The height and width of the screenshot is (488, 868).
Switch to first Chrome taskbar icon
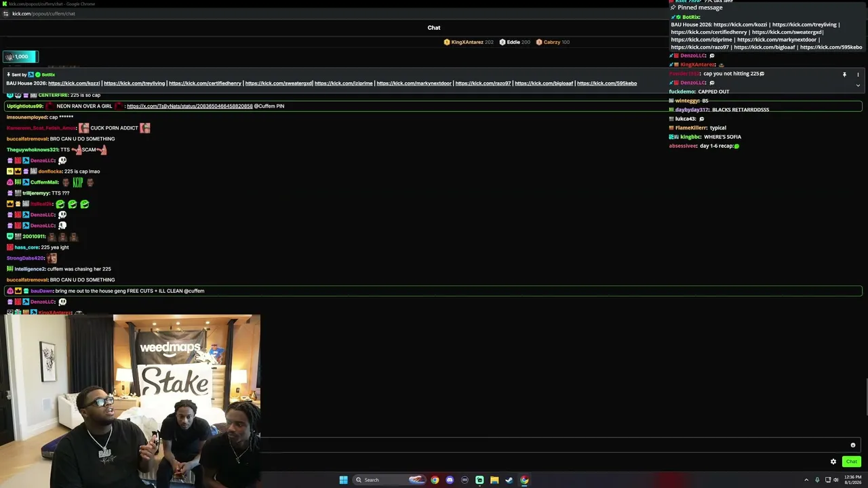coord(435,480)
